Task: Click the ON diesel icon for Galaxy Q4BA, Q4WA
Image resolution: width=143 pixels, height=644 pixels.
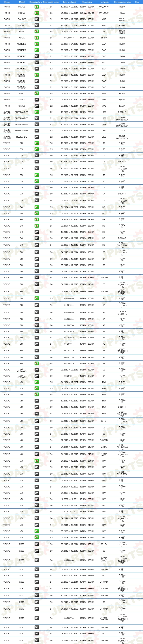Action: tap(37, 19)
